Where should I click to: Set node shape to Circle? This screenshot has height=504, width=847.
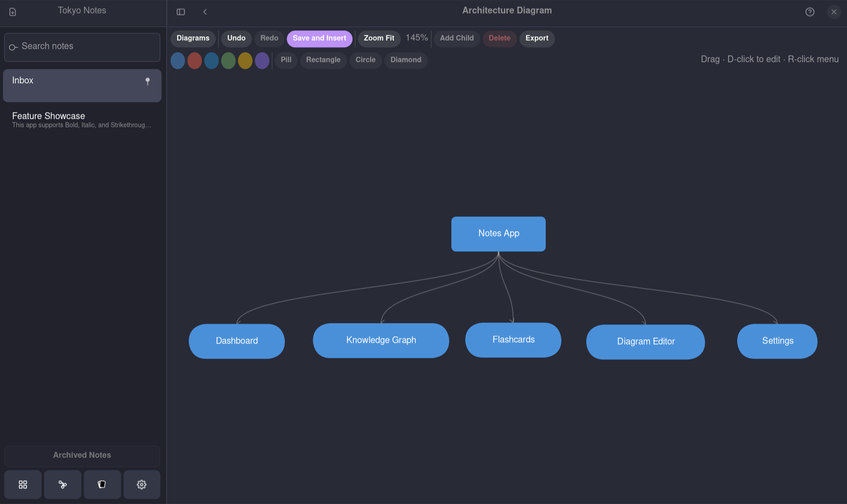point(366,60)
